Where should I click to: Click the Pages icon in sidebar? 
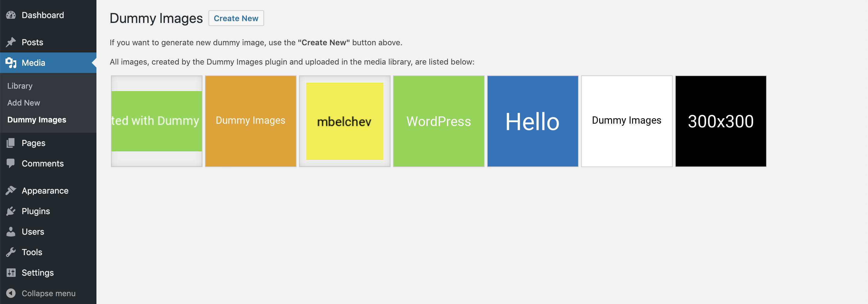pos(11,143)
